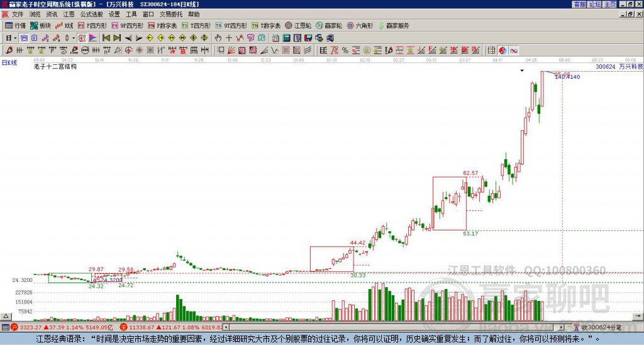This screenshot has height=345, width=644.
Task: Open the 交易委托 menu
Action: click(x=171, y=14)
